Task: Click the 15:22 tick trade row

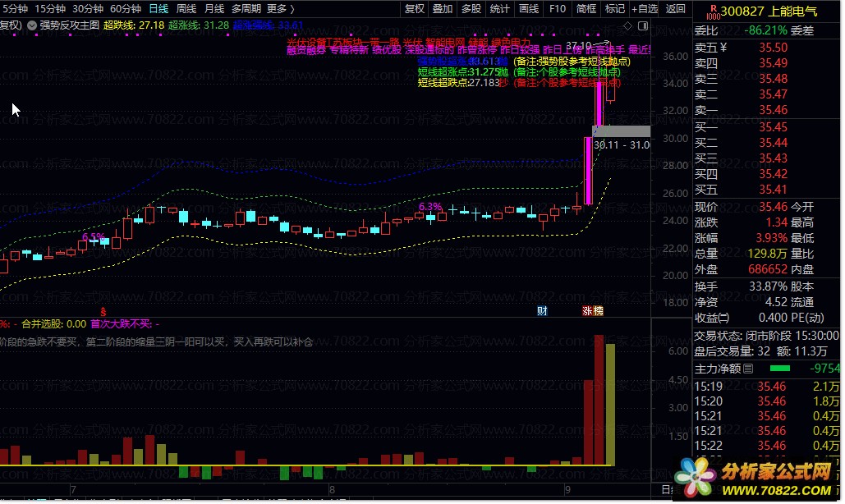Action: [767, 445]
